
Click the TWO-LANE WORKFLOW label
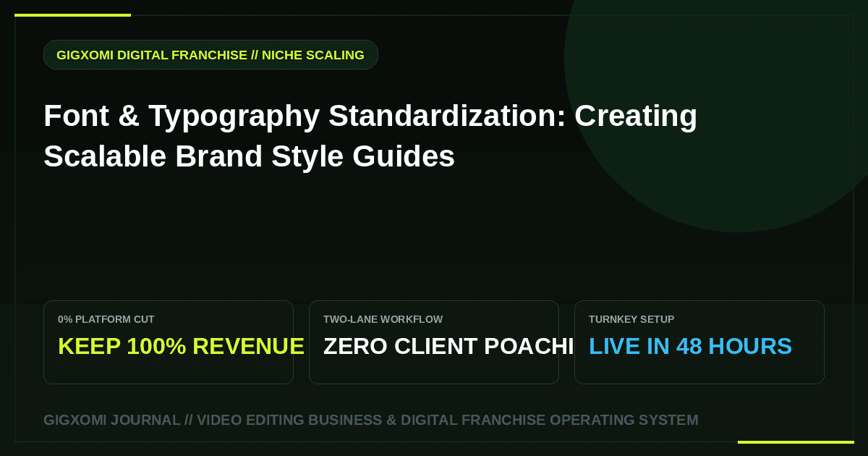(x=383, y=319)
